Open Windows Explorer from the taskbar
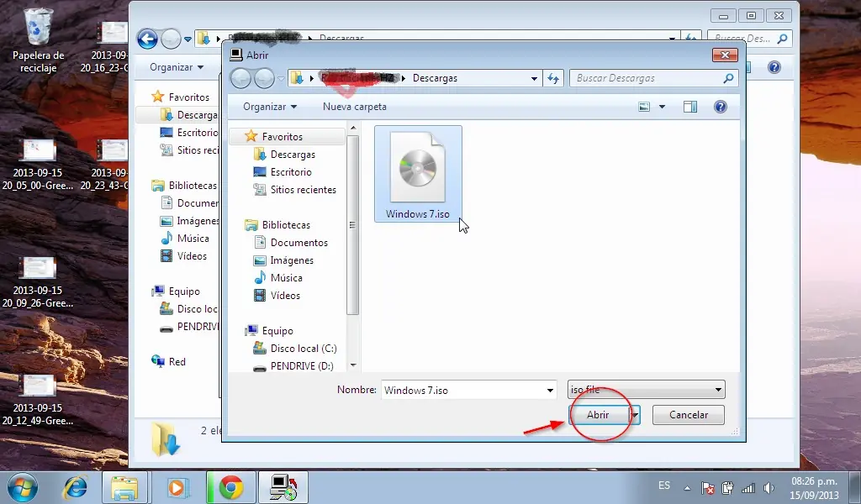The image size is (861, 504). [124, 487]
